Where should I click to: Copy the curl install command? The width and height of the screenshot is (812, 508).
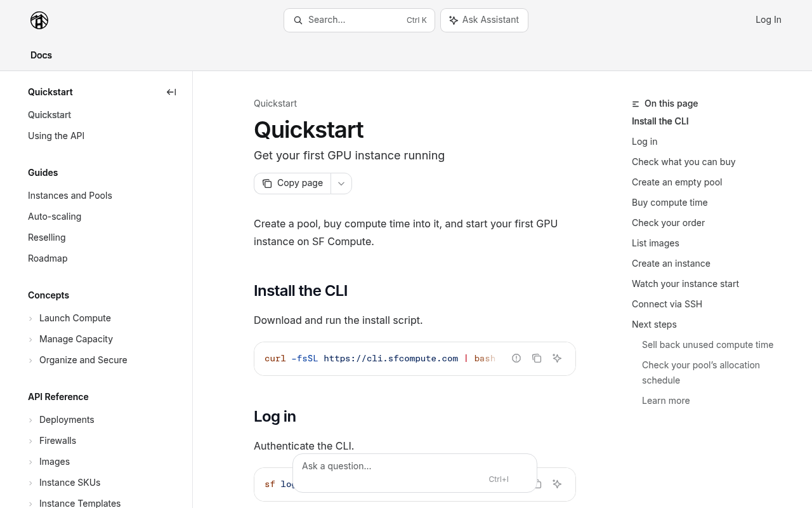tap(537, 358)
